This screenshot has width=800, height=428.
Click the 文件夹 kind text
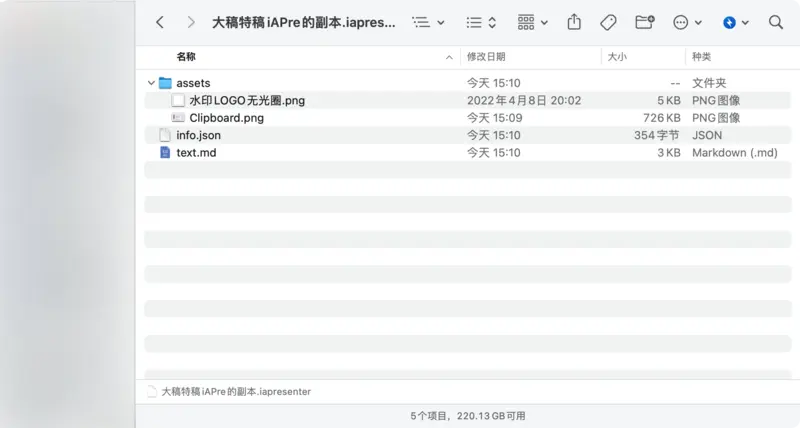(709, 83)
